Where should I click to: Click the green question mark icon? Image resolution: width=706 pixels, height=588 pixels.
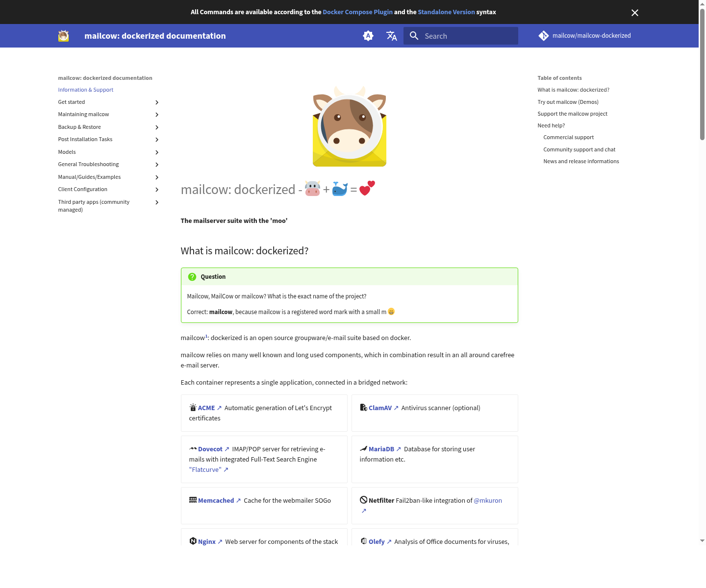192,277
